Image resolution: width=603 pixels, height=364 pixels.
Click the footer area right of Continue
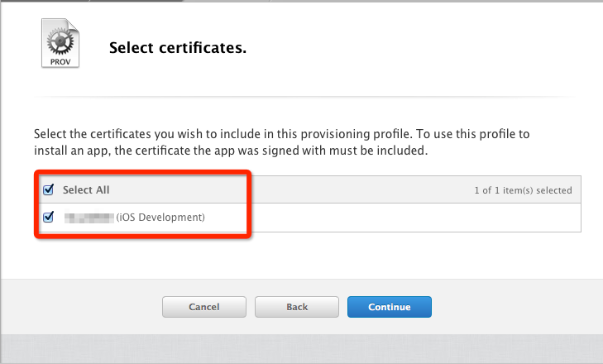(x=513, y=307)
